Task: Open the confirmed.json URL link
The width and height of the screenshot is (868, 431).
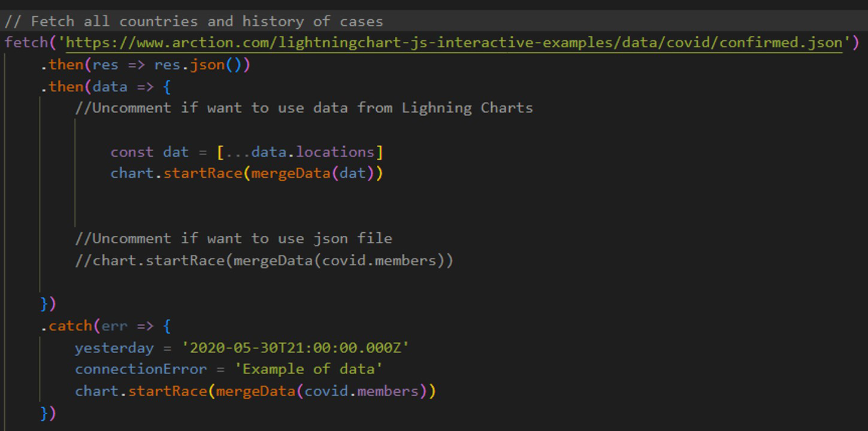Action: click(454, 43)
